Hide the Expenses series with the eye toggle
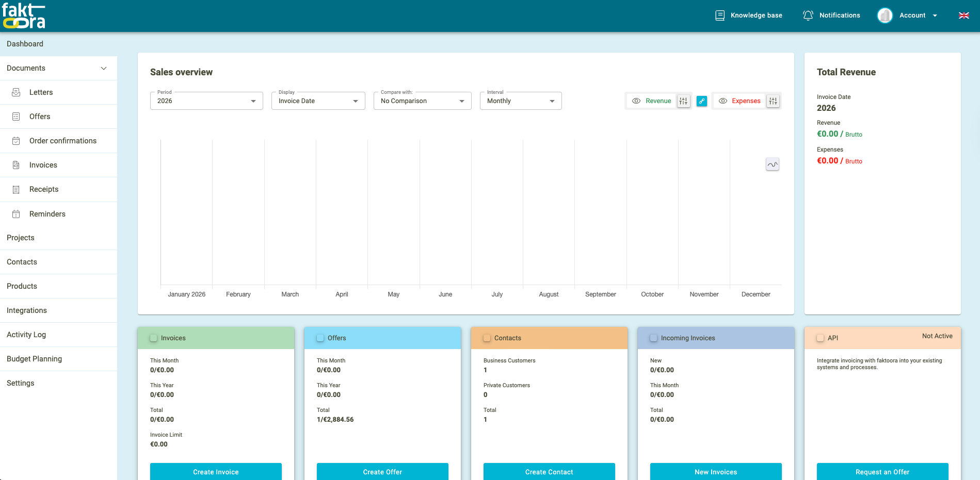Viewport: 980px width, 480px height. click(x=722, y=101)
